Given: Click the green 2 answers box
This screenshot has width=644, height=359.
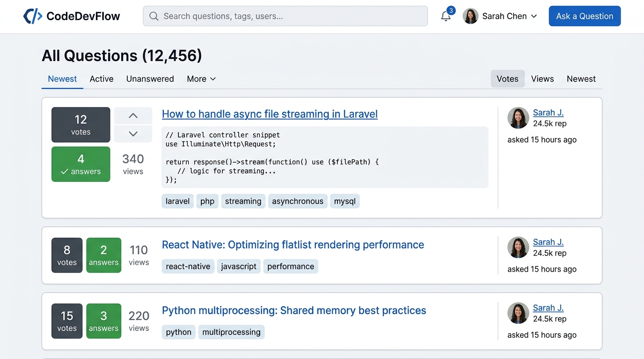Looking at the screenshot, I should click(x=104, y=255).
